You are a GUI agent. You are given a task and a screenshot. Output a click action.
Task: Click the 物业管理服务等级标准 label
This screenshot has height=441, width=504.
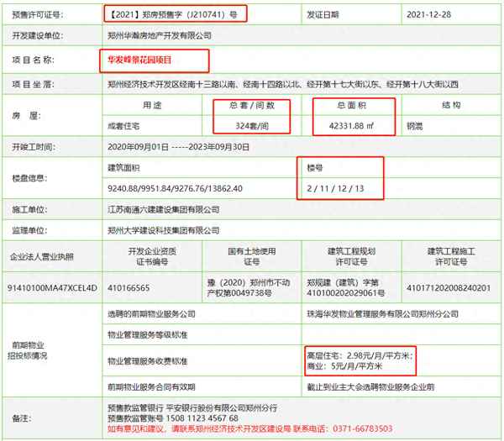click(148, 335)
